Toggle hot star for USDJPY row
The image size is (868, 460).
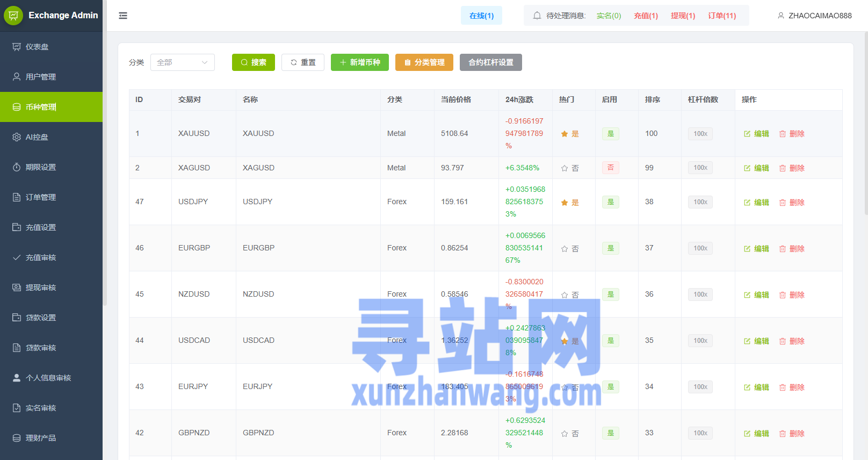point(565,203)
